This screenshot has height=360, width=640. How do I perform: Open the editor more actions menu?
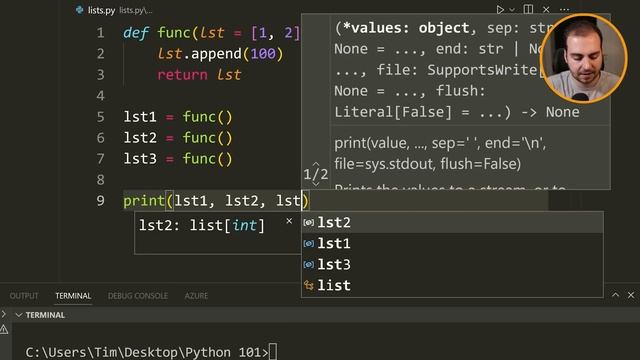564,9
